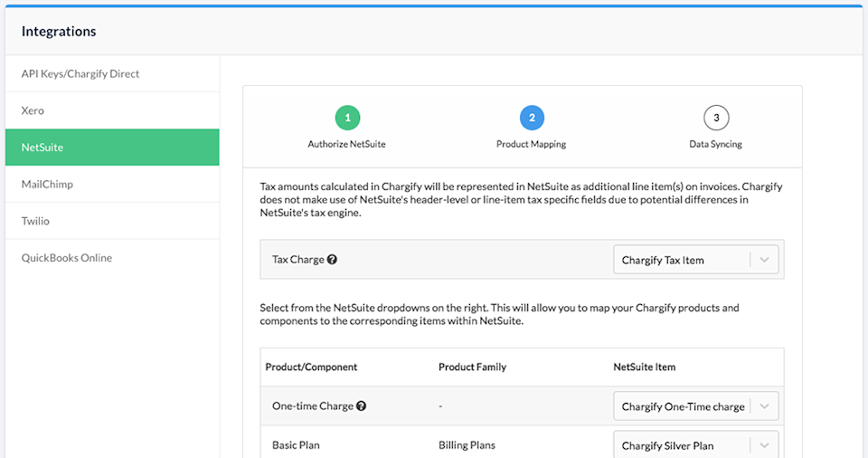Open the Chargify One-Time charge dropdown
868x458 pixels.
click(696, 406)
